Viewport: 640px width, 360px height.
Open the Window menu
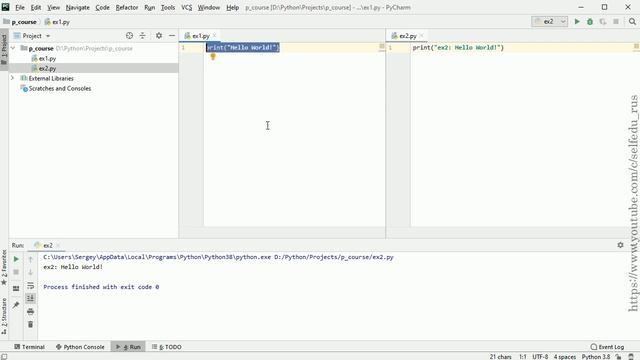tap(209, 7)
